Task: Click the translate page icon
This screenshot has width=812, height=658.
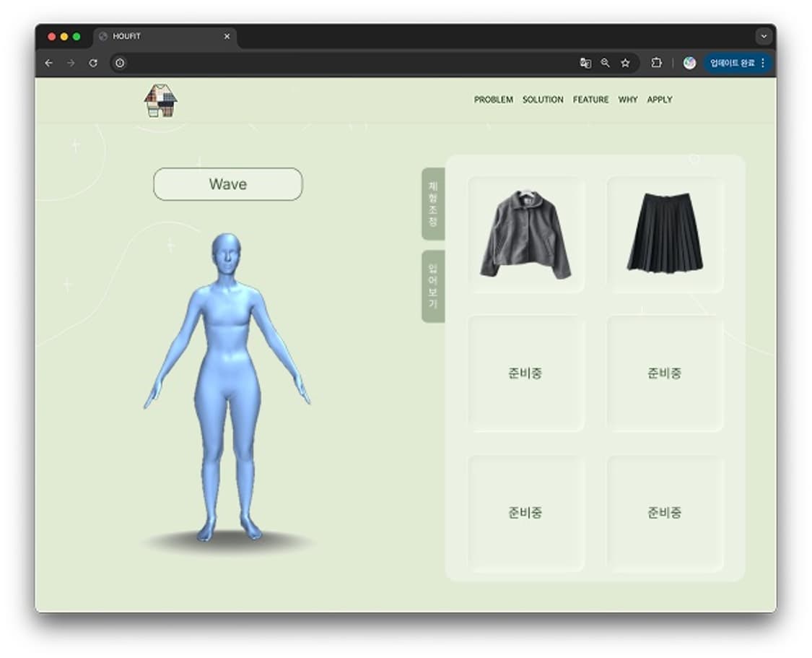Action: (x=585, y=63)
